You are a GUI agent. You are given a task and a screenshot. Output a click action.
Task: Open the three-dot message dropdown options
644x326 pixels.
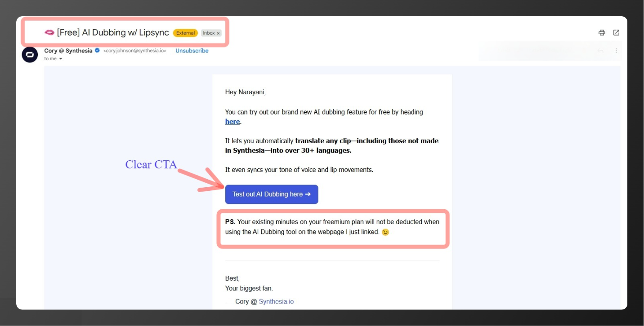(617, 51)
